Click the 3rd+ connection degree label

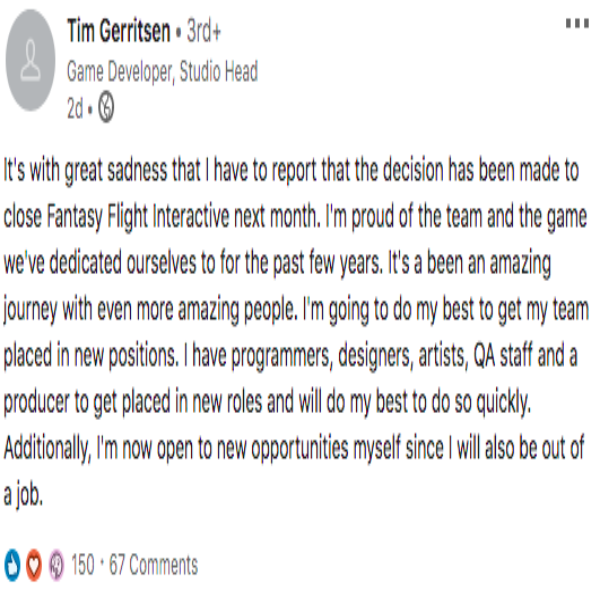204,32
